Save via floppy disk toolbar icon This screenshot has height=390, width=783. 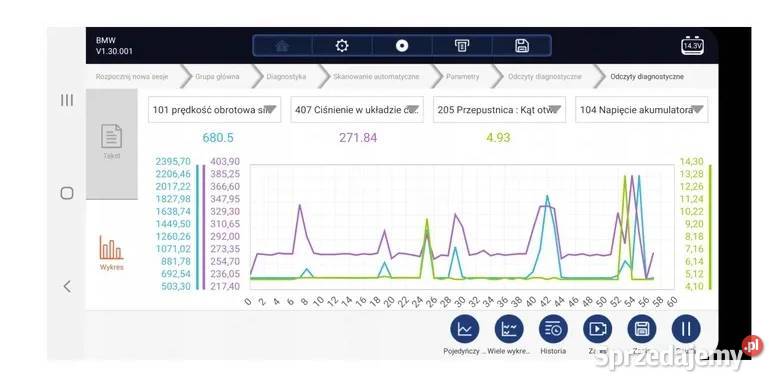pos(522,46)
